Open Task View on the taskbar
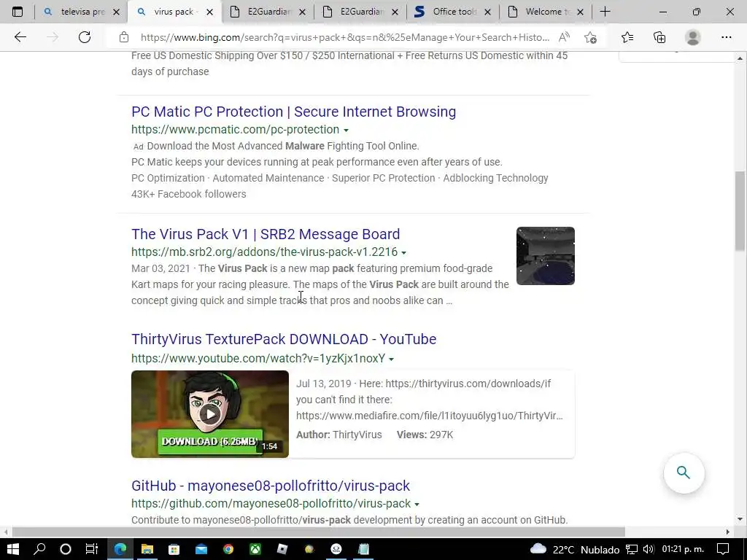This screenshot has width=747, height=560. click(x=91, y=549)
